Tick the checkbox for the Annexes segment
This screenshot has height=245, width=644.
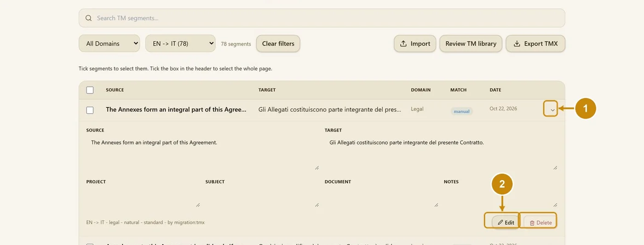[90, 110]
